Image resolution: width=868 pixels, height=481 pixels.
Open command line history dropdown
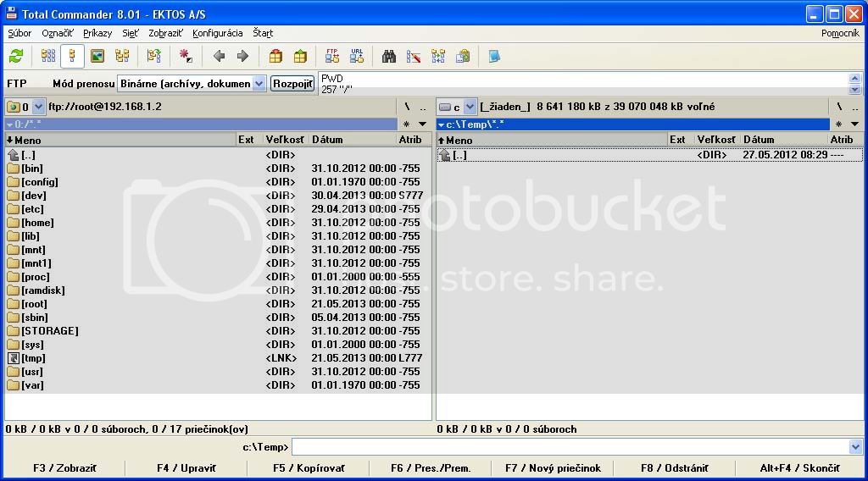pyautogui.click(x=855, y=447)
